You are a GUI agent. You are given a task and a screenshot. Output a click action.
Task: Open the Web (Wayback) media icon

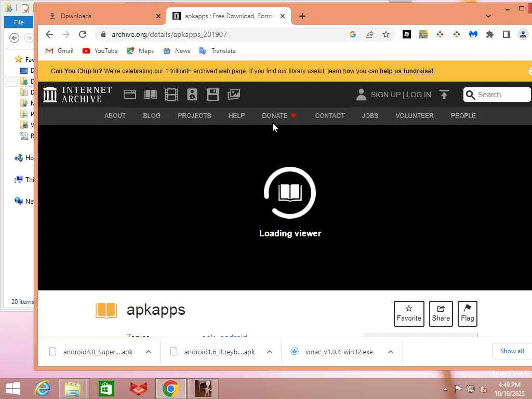click(x=129, y=95)
